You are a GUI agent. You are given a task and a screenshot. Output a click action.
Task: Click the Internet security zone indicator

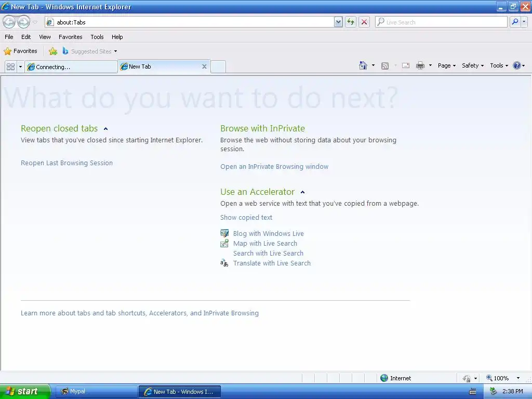click(x=395, y=378)
